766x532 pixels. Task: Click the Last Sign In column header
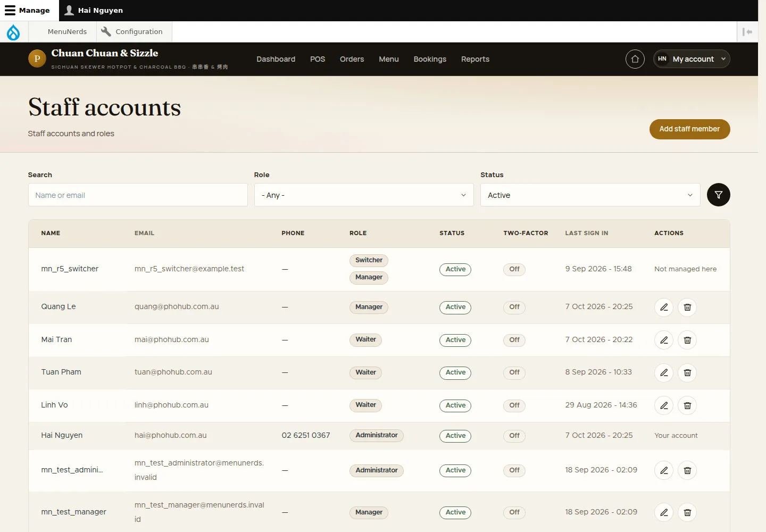click(x=587, y=233)
